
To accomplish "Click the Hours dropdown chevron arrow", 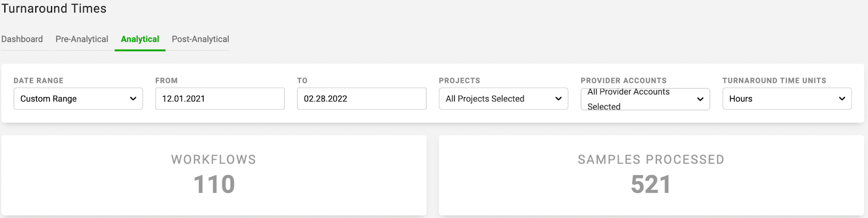I will (842, 99).
